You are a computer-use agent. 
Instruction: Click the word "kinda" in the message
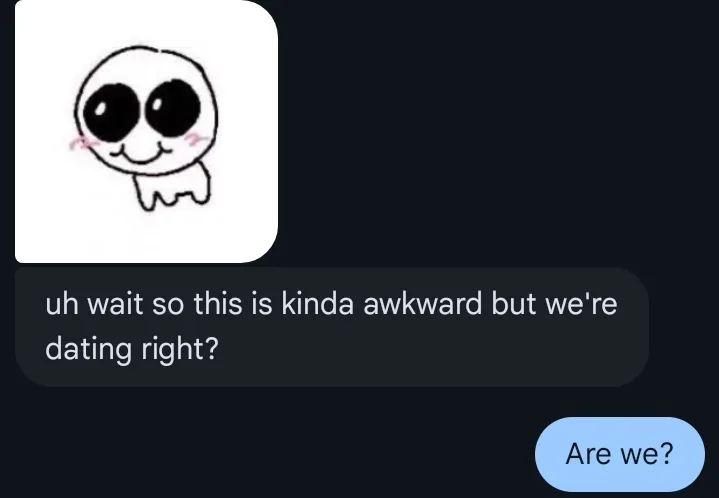coord(317,304)
